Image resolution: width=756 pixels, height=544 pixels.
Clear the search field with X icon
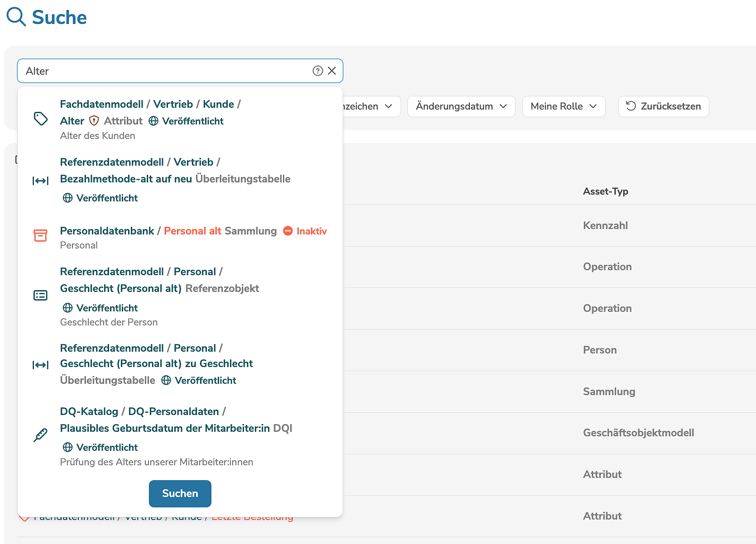coord(332,71)
